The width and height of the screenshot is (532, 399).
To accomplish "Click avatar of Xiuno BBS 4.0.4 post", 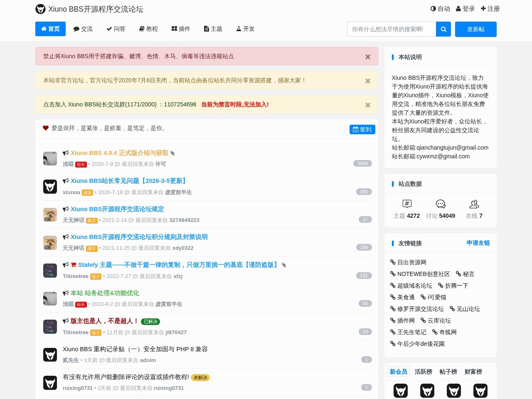I will click(50, 158).
